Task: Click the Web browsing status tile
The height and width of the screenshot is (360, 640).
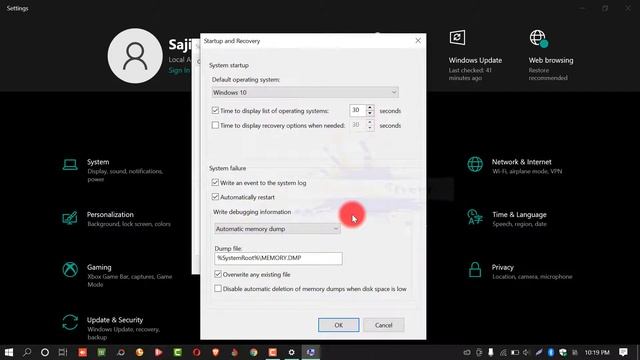Action: [551, 55]
